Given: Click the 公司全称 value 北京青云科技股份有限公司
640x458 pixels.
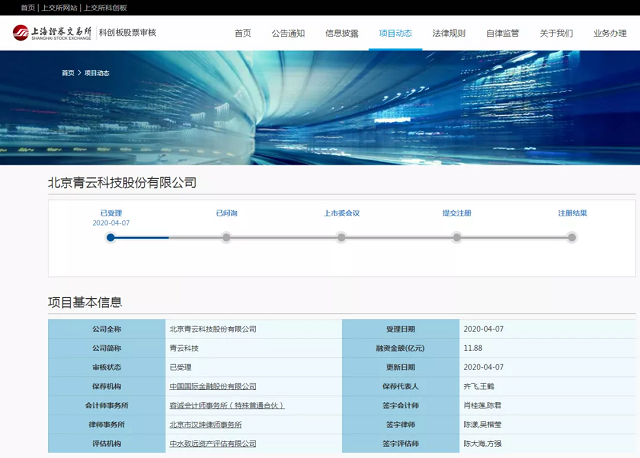Looking at the screenshot, I should click(213, 329).
